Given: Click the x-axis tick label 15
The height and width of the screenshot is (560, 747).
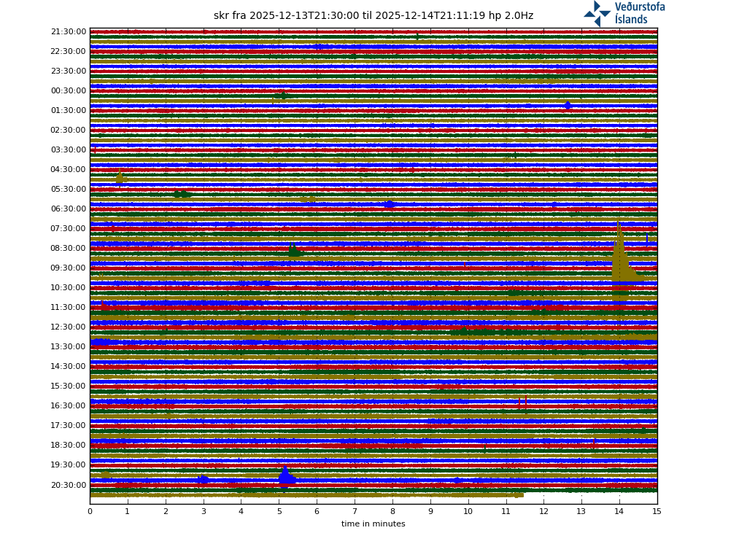Looking at the screenshot, I should pos(657,512).
